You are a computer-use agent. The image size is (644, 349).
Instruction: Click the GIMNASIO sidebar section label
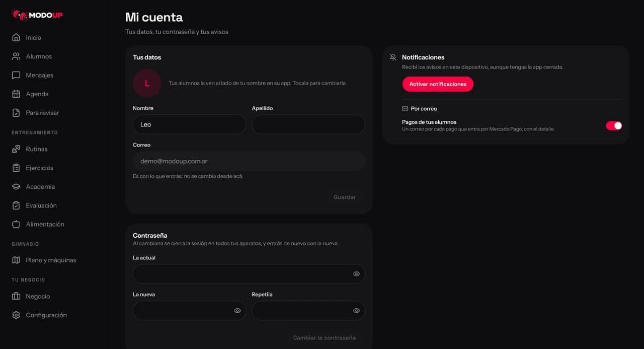(25, 244)
